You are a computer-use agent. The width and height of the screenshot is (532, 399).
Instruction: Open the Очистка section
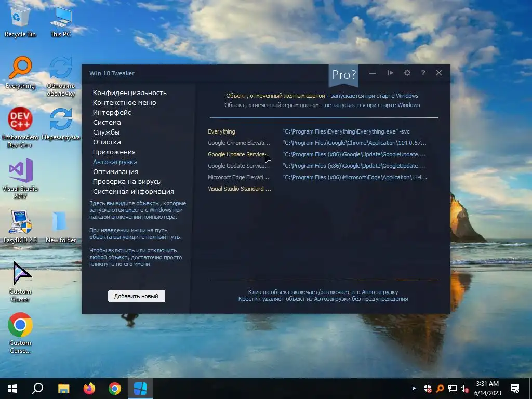point(107,142)
